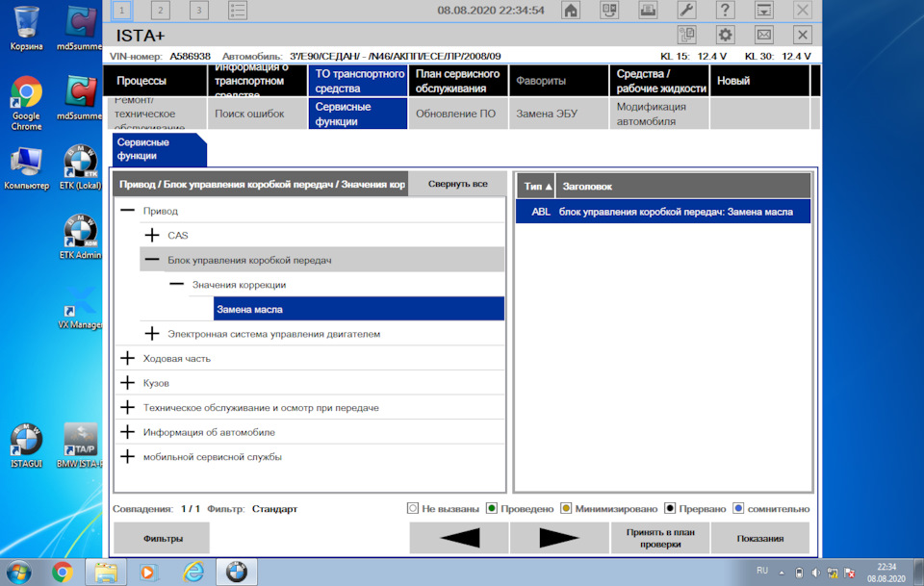Screen dimensions: 924x586
Task: Click Свернуть все button
Action: point(458,184)
